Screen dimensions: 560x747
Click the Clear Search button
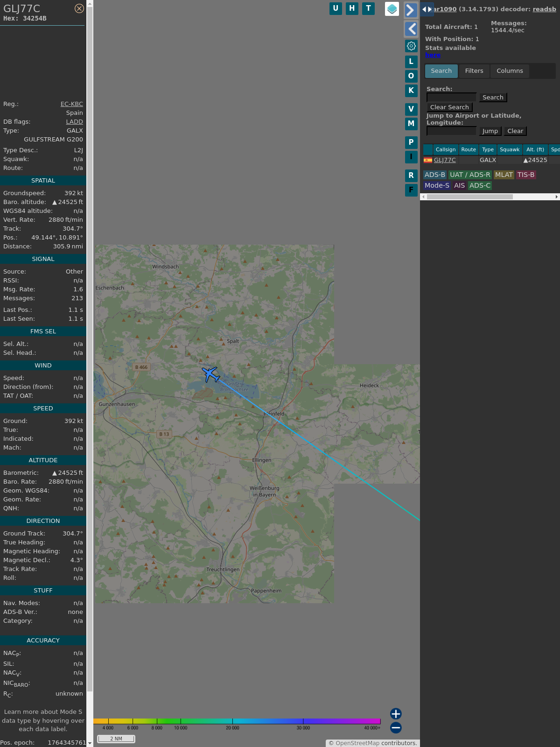(449, 107)
